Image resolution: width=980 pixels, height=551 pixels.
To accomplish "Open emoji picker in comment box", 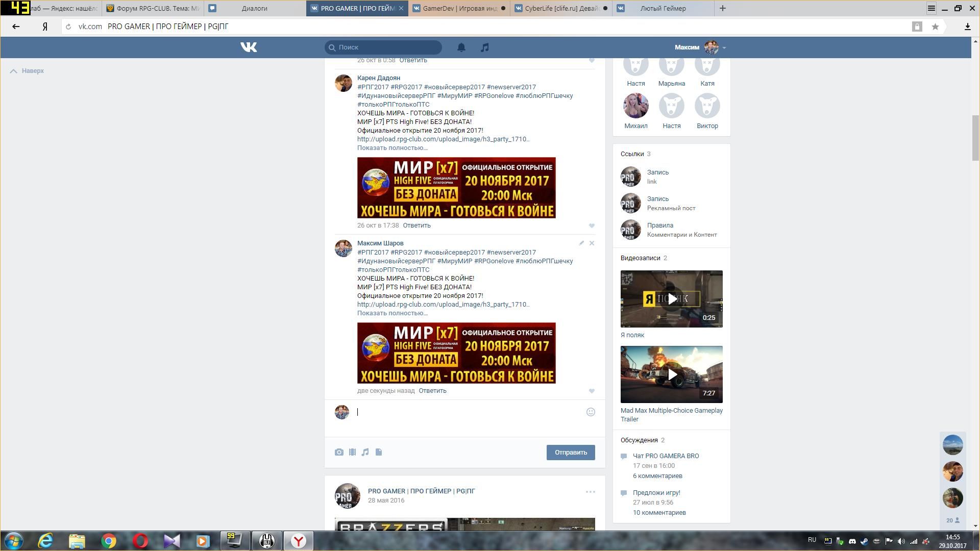I will tap(591, 412).
